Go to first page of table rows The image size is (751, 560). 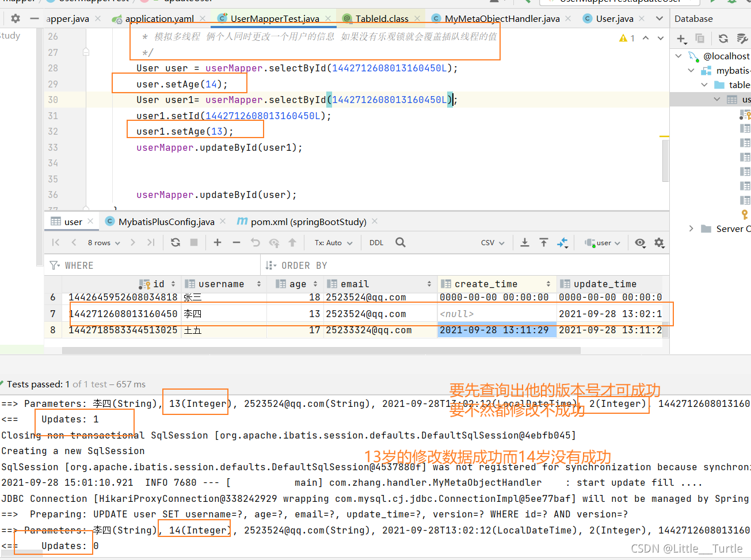point(56,242)
